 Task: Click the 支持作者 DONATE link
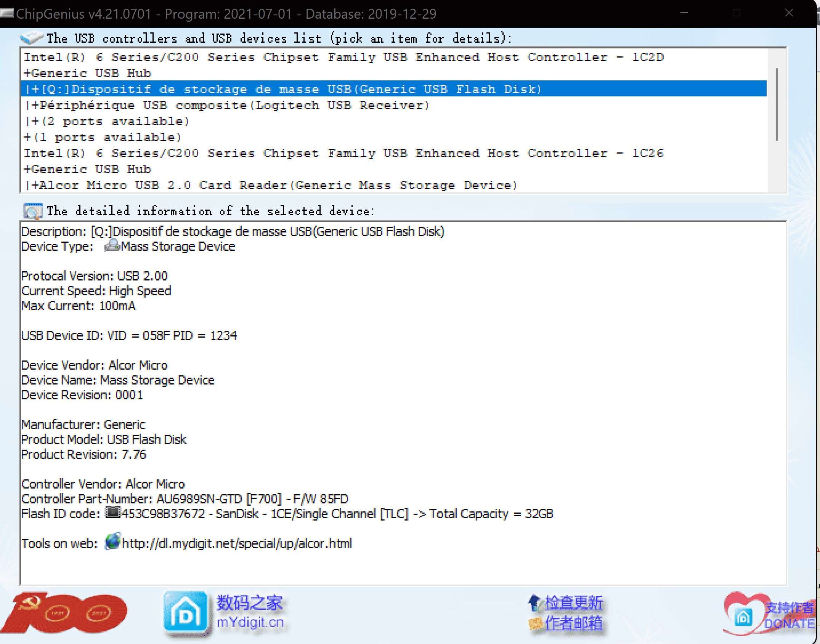click(x=789, y=615)
